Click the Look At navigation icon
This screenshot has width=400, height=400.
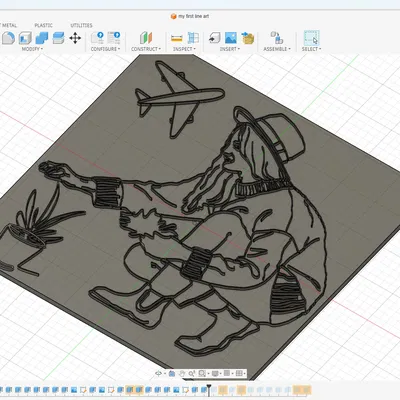click(172, 374)
